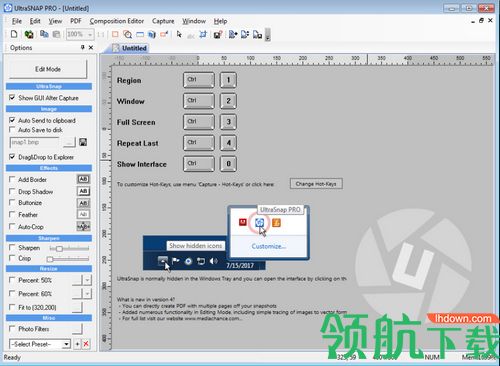
Task: Add a preset with plus button
Action: point(77,344)
